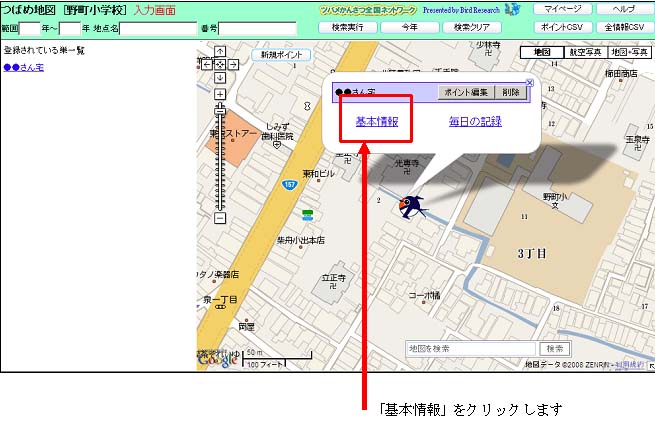The height and width of the screenshot is (421, 655).
Task: Zoom in the map with the plus button
Action: (x=220, y=94)
